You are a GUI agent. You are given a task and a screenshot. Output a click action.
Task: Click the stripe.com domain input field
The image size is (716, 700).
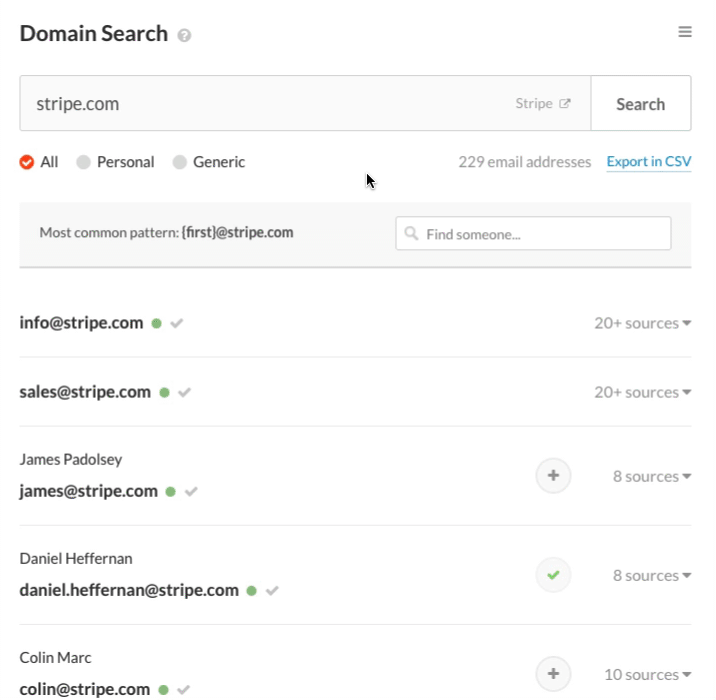pyautogui.click(x=305, y=104)
